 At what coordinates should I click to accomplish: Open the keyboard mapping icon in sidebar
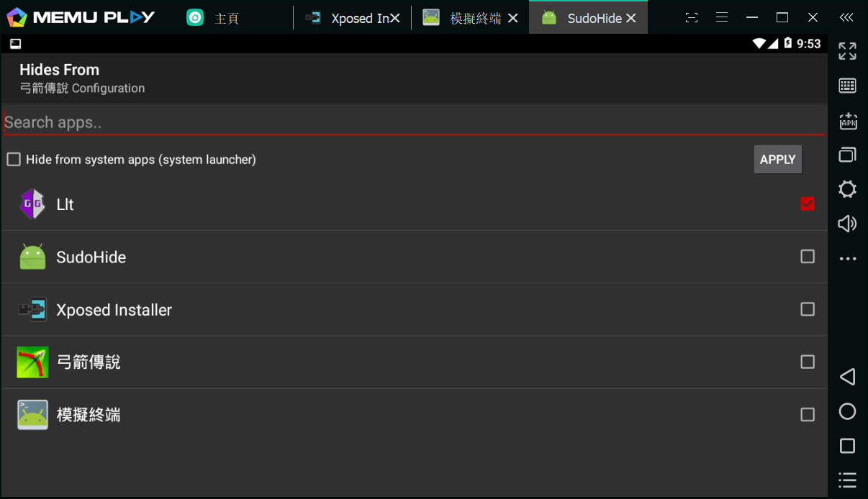pyautogui.click(x=848, y=86)
